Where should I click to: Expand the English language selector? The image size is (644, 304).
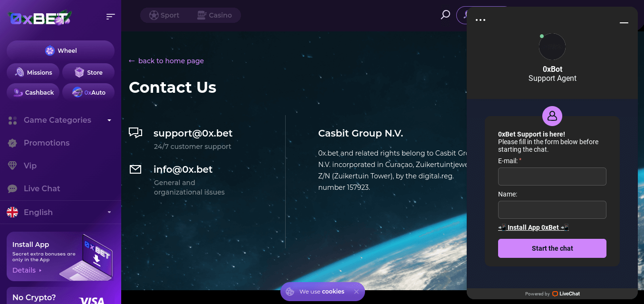click(60, 212)
